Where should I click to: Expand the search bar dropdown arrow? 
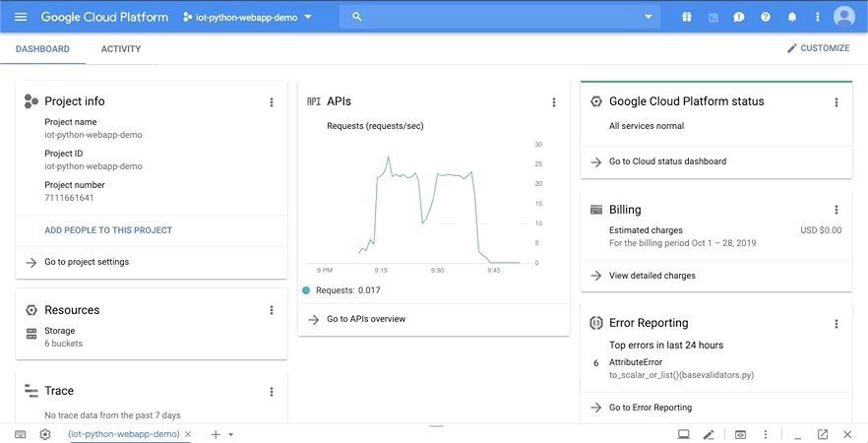(x=649, y=17)
